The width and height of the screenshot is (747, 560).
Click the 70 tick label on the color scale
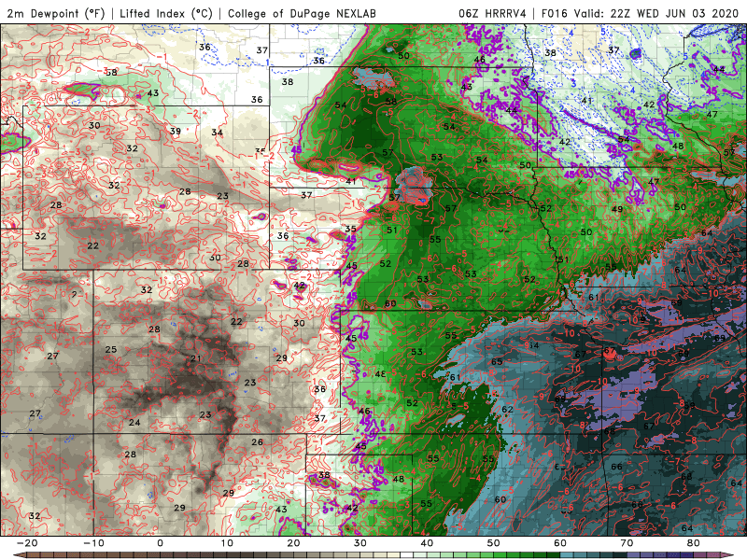[627, 543]
